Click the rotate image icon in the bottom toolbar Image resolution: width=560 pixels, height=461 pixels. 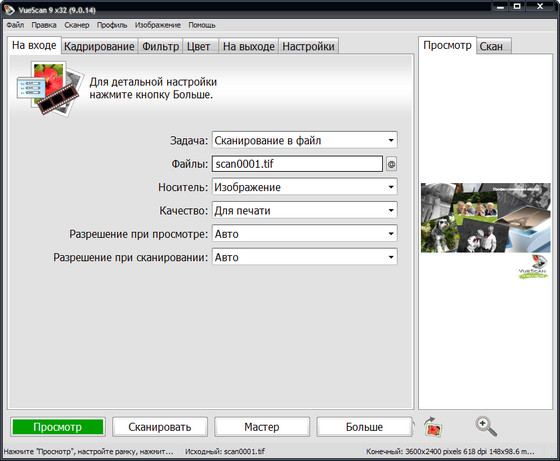point(433,427)
